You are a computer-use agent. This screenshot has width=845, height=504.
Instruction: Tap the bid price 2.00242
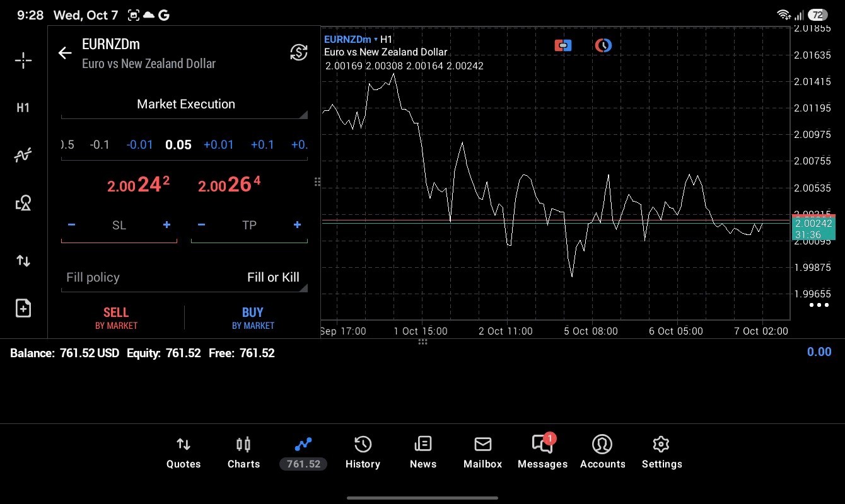pyautogui.click(x=138, y=185)
